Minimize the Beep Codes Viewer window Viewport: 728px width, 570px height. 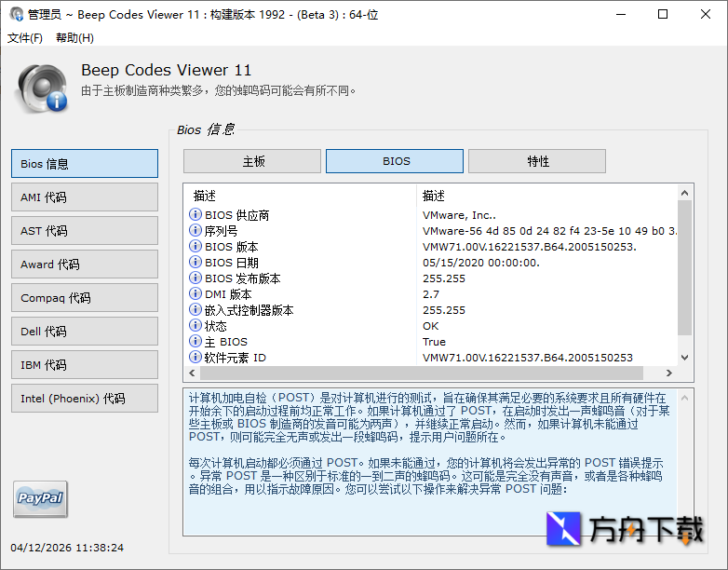coord(621,14)
